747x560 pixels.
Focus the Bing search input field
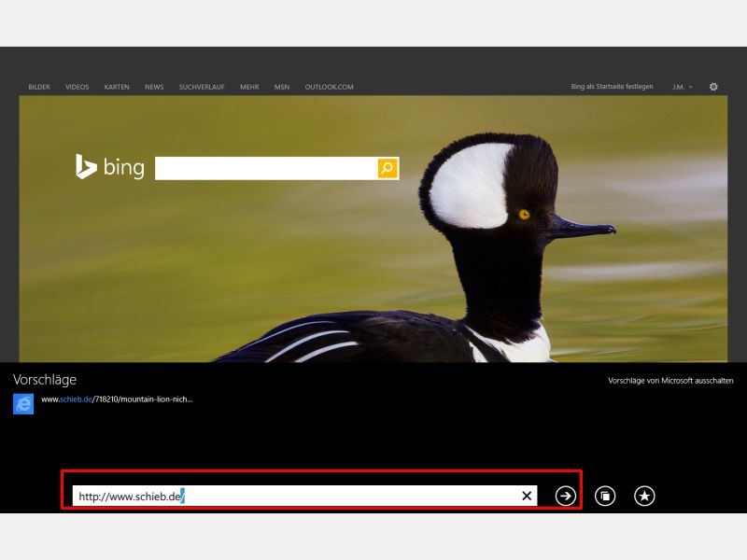pos(266,168)
